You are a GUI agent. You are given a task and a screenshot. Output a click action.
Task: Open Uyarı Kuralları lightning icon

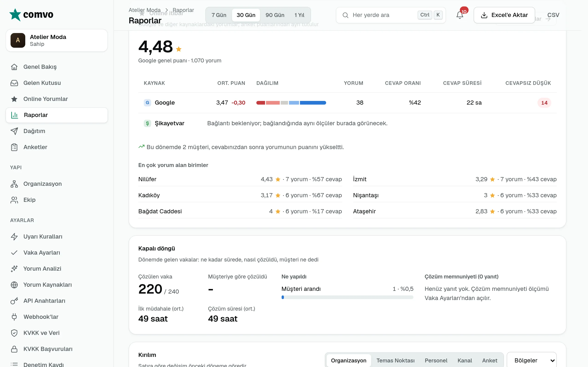point(14,236)
